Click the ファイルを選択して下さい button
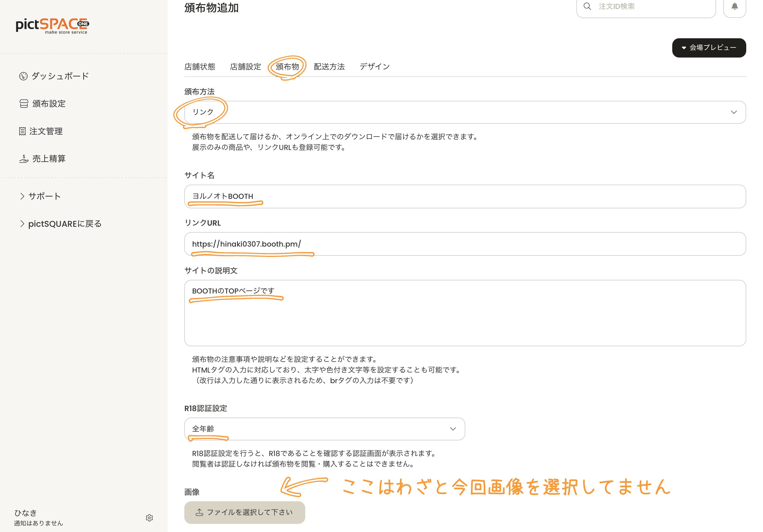Viewport: 763px width, 532px height. point(245,512)
